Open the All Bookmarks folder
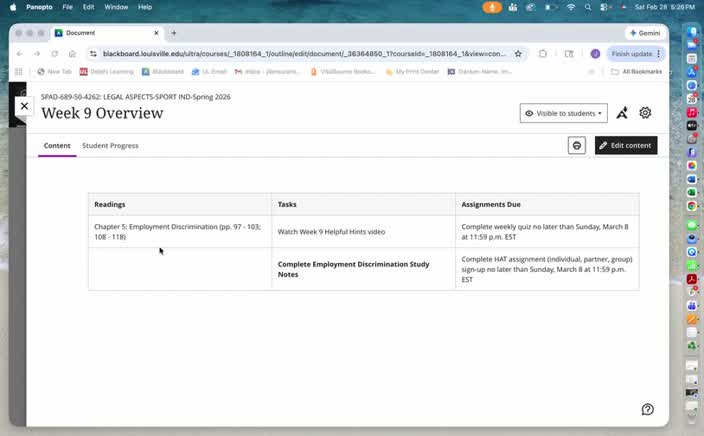Viewport: 704px width, 436px height. (x=637, y=71)
